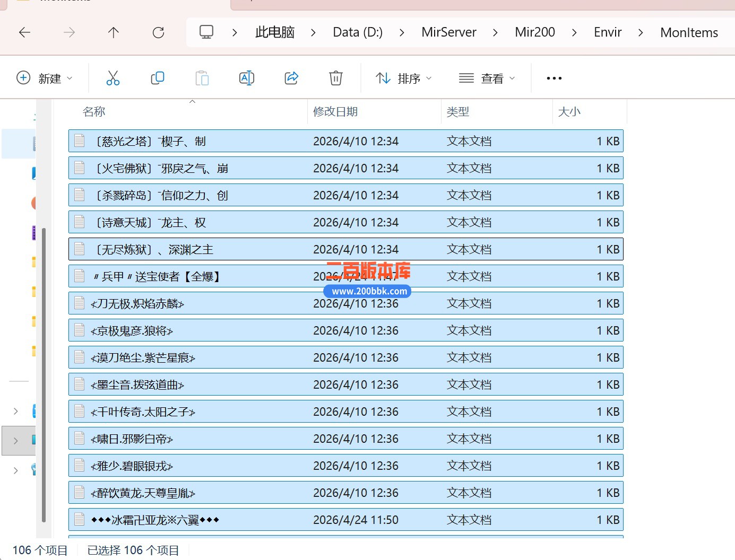The height and width of the screenshot is (560, 735).
Task: Select file 〔慈光之塔〕楔子、制
Action: pos(345,141)
